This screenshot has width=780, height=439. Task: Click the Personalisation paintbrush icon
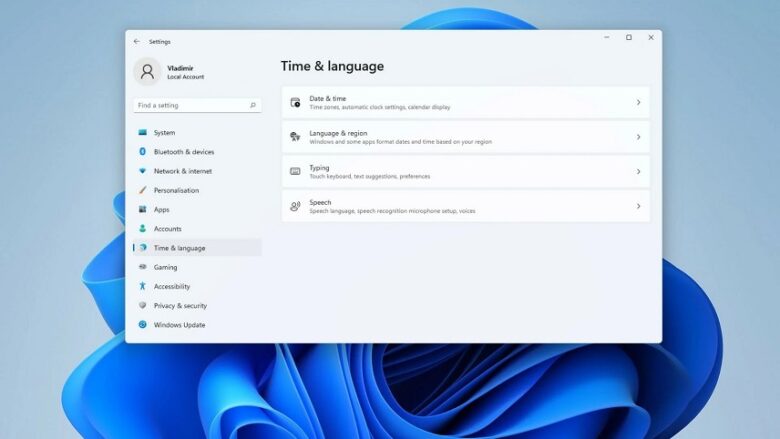click(143, 190)
